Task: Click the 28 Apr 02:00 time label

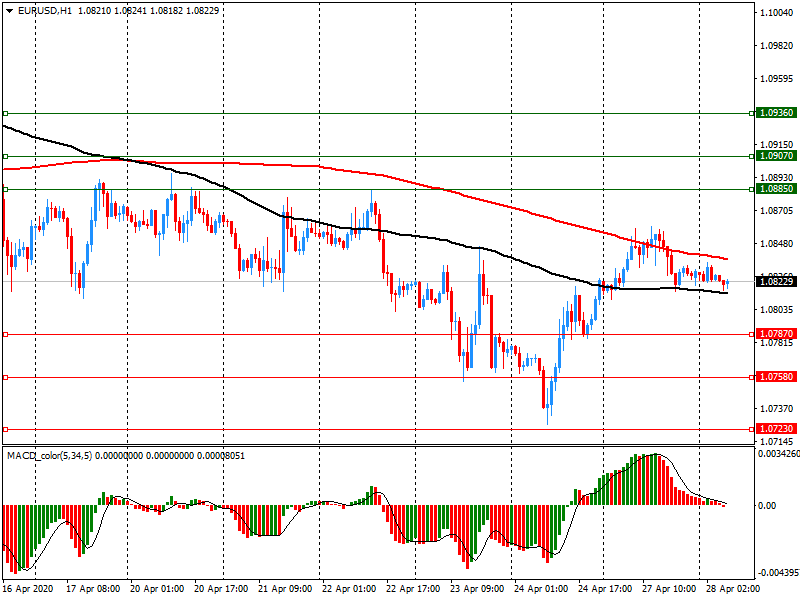Action: pos(733,588)
